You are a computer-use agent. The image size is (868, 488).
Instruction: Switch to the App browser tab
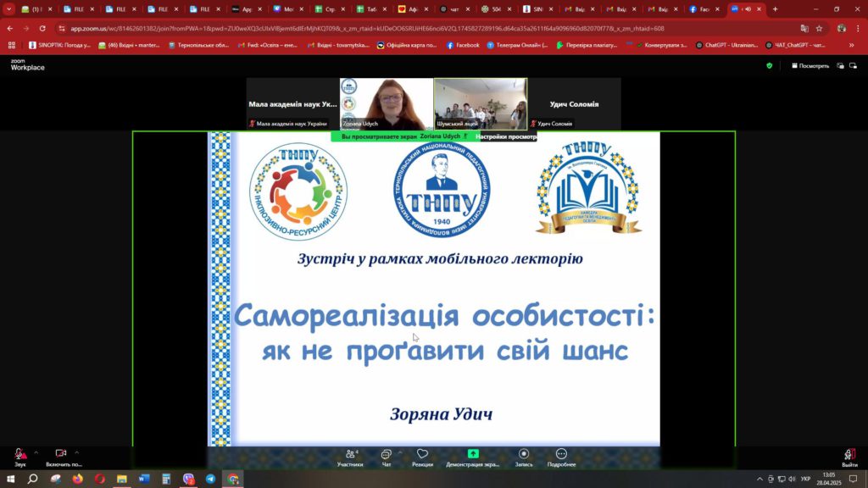pos(247,8)
